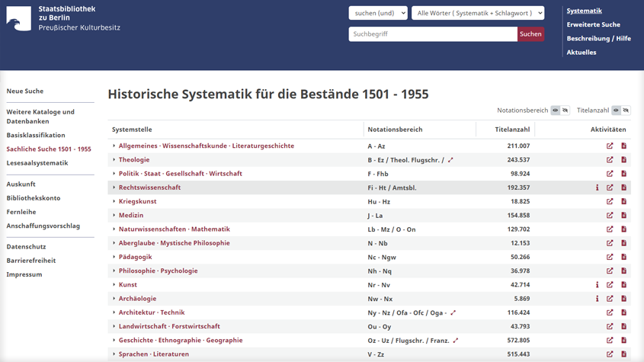Expand notation range icon in Theologie row
Screen dimensions: 644x362
450,160
